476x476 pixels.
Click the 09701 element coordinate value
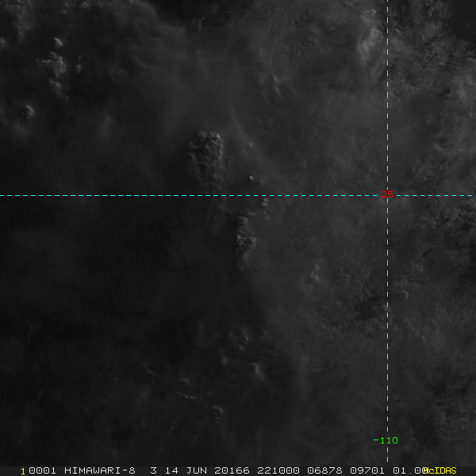pyautogui.click(x=367, y=470)
